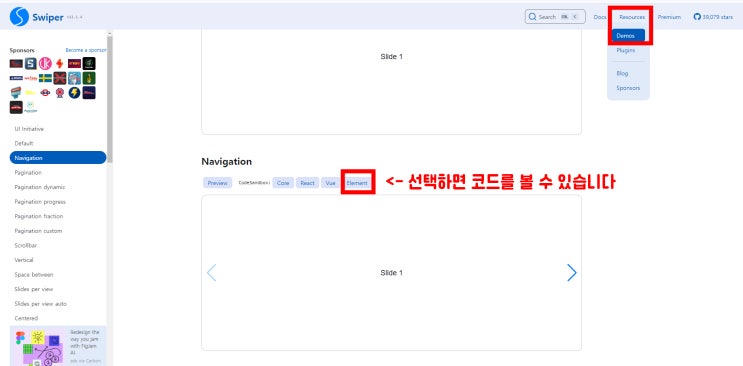Open UI Initiative in sidebar
This screenshot has height=366, width=743.
[29, 129]
